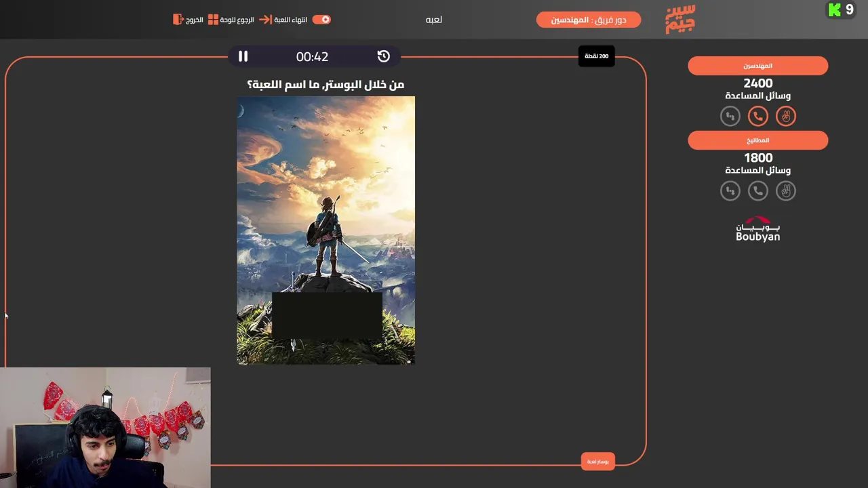Use المهندسين phone call lifeline
The height and width of the screenshot is (488, 868).
click(758, 116)
